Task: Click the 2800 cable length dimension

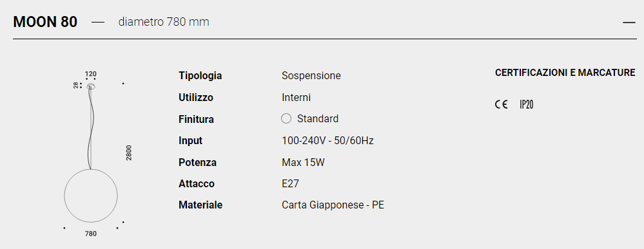Action: 129,152
